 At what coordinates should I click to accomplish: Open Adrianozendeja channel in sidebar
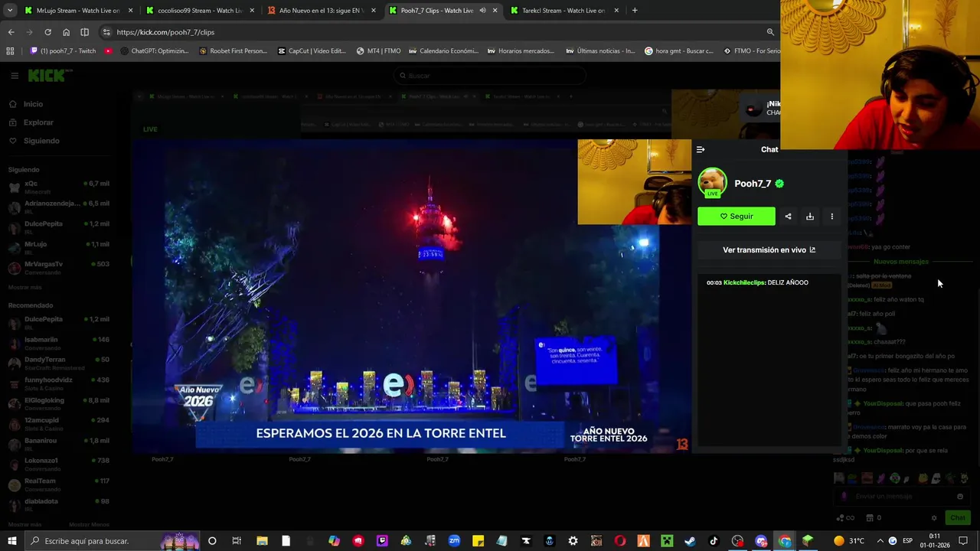point(58,207)
